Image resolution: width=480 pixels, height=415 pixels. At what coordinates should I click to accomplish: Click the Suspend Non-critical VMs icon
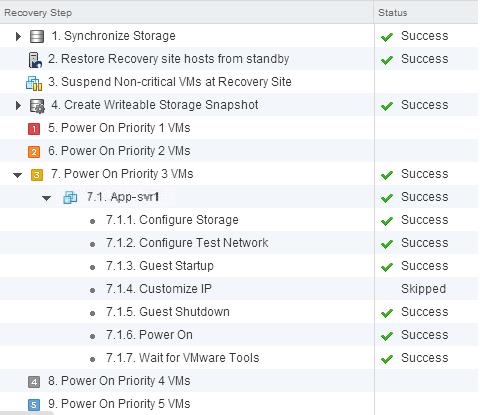[34, 83]
